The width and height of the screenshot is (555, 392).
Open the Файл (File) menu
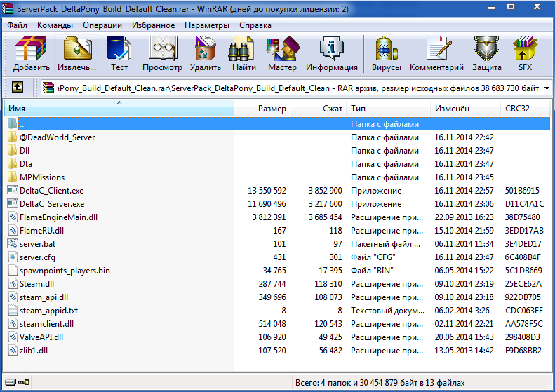pyautogui.click(x=18, y=25)
